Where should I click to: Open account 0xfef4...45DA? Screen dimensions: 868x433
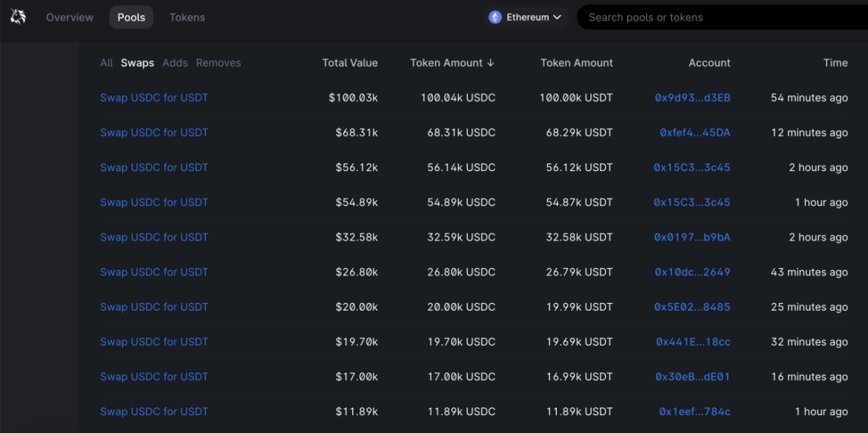pyautogui.click(x=695, y=133)
